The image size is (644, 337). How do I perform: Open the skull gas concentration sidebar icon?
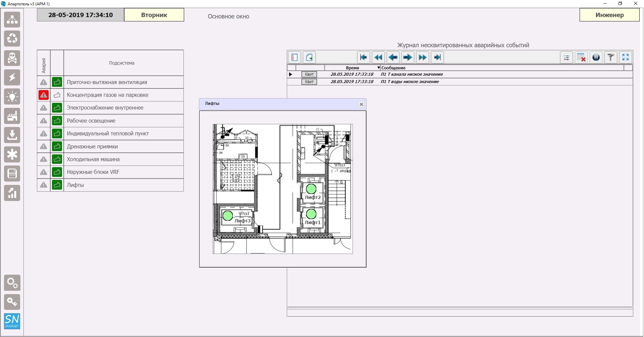click(12, 58)
